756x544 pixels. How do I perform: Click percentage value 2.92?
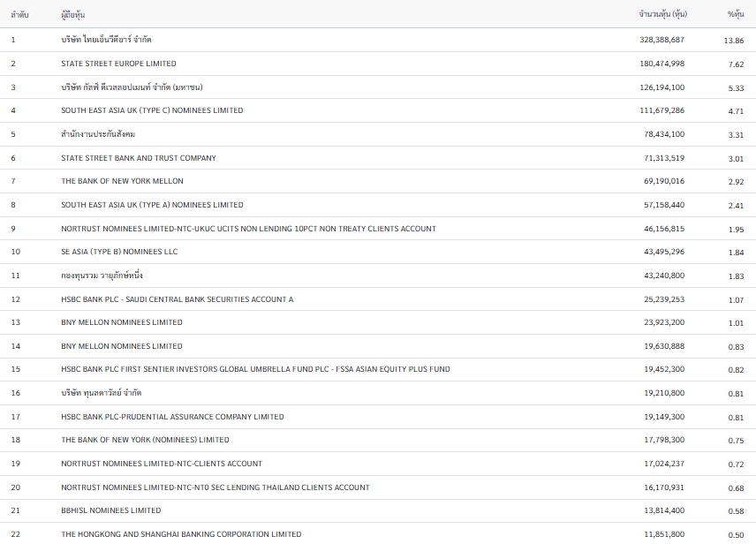click(x=737, y=182)
